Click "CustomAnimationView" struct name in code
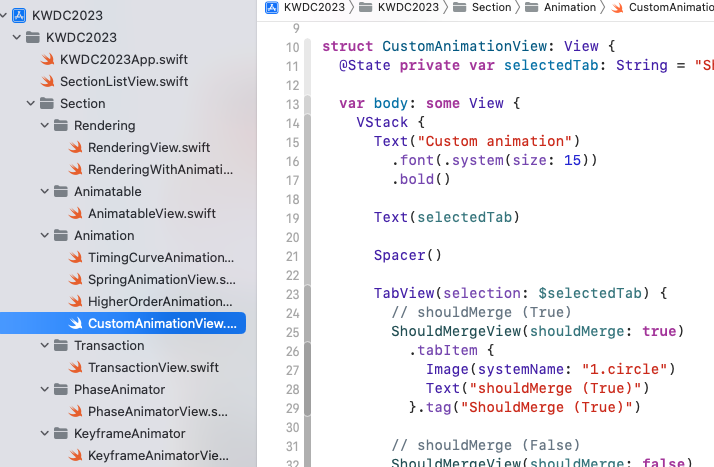 tap(464, 46)
